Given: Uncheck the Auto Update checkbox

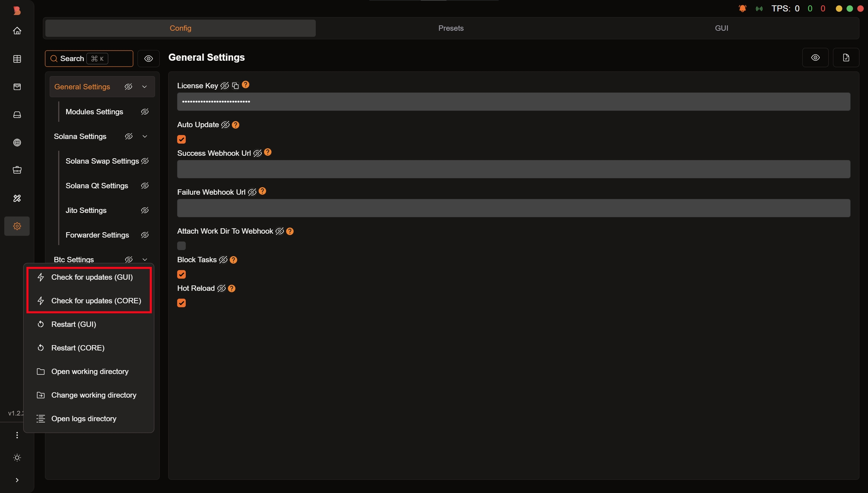Looking at the screenshot, I should pos(182,139).
